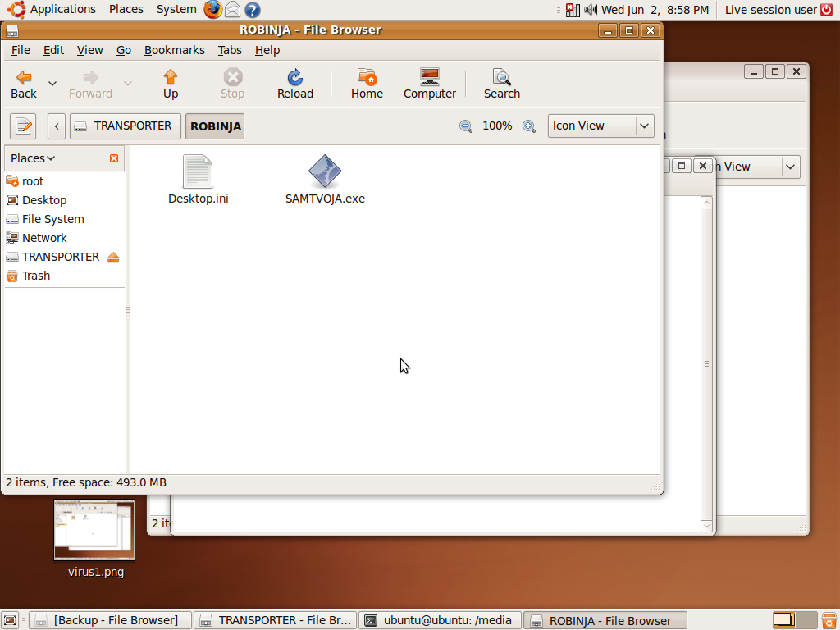Reload the current folder
This screenshot has width=840, height=630.
[295, 78]
